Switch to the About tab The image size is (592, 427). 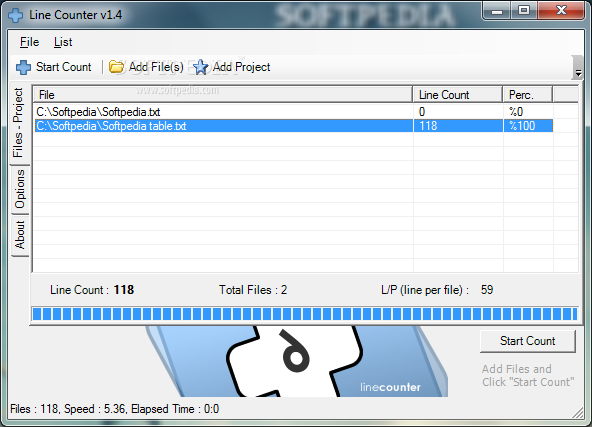coord(20,235)
